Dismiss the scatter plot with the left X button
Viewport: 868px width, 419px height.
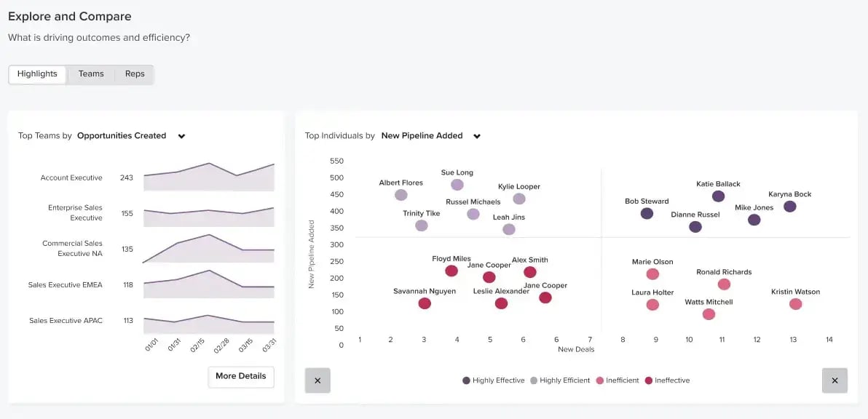[x=317, y=380]
